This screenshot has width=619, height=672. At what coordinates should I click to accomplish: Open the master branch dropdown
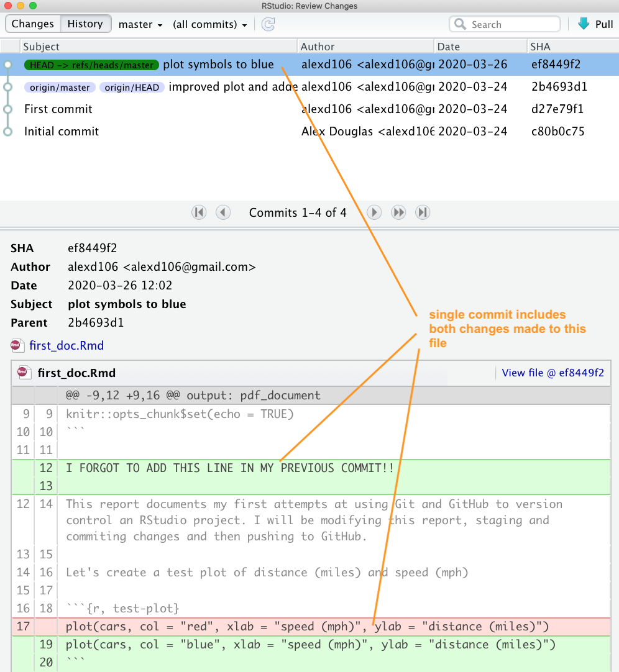tap(140, 25)
